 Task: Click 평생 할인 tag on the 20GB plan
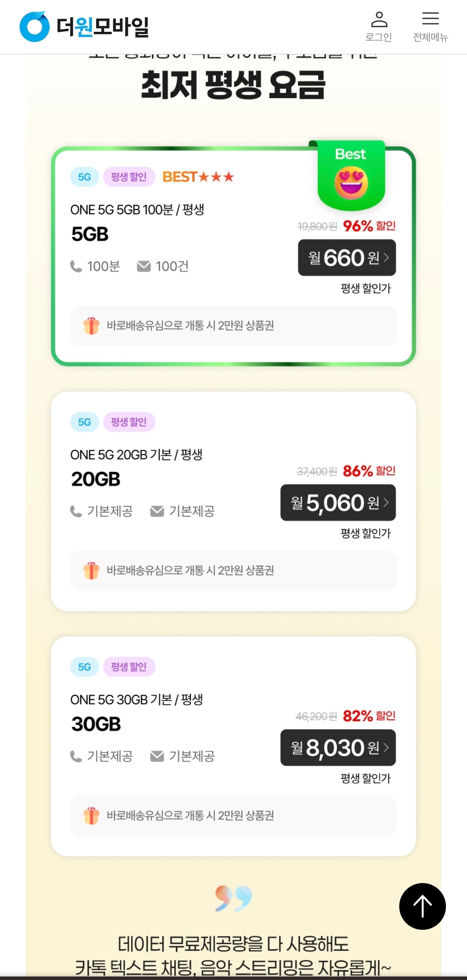(x=129, y=422)
